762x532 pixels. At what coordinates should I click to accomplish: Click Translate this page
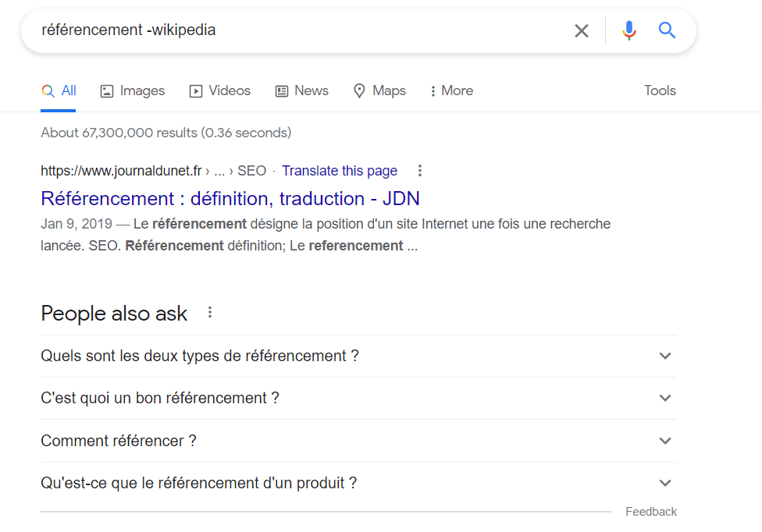[x=340, y=170]
